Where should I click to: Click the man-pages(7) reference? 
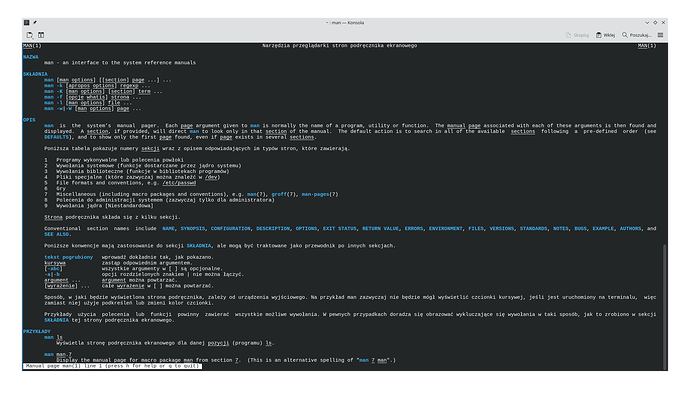click(x=320, y=195)
